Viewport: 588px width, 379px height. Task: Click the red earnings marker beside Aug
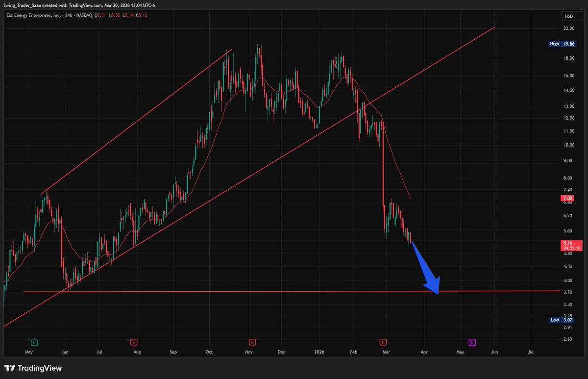click(133, 341)
